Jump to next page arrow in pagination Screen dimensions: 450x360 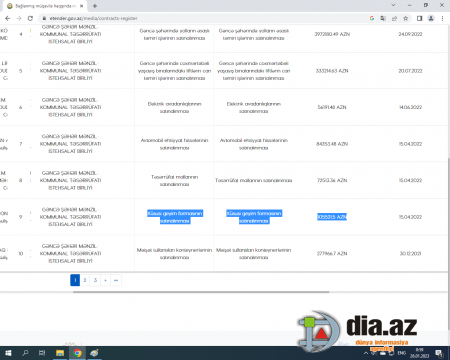(x=106, y=280)
